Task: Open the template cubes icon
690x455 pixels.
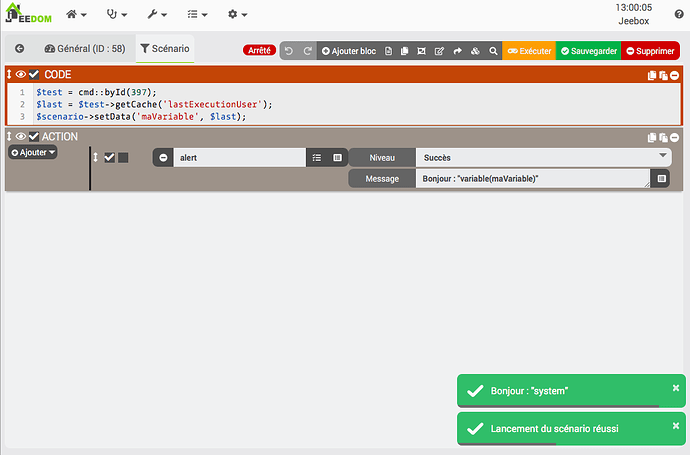Action: point(475,51)
